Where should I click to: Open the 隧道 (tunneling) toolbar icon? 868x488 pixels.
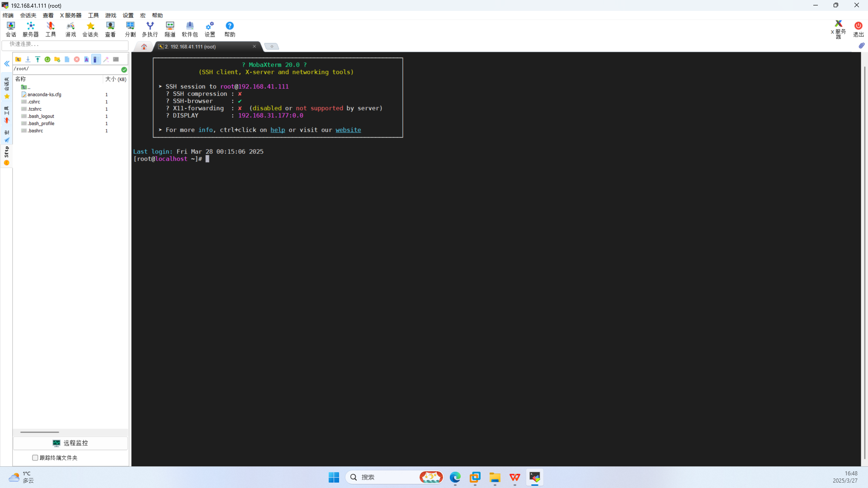point(170,29)
